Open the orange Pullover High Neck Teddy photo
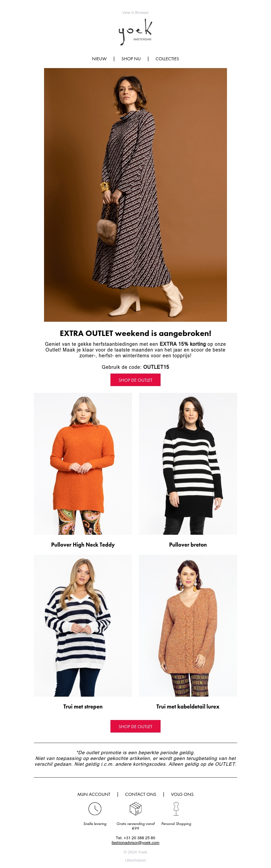This screenshot has width=271, height=868. [x=83, y=464]
